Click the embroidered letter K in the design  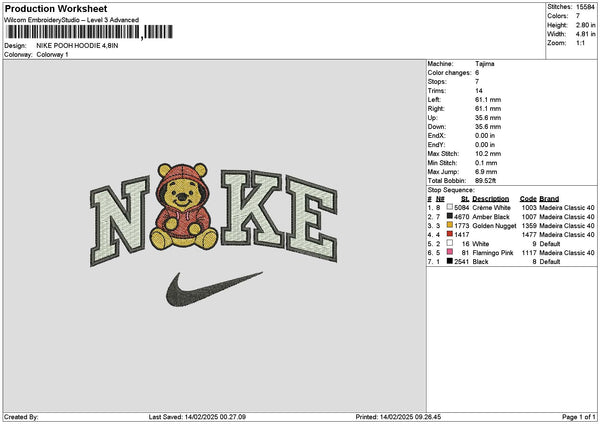coord(252,208)
